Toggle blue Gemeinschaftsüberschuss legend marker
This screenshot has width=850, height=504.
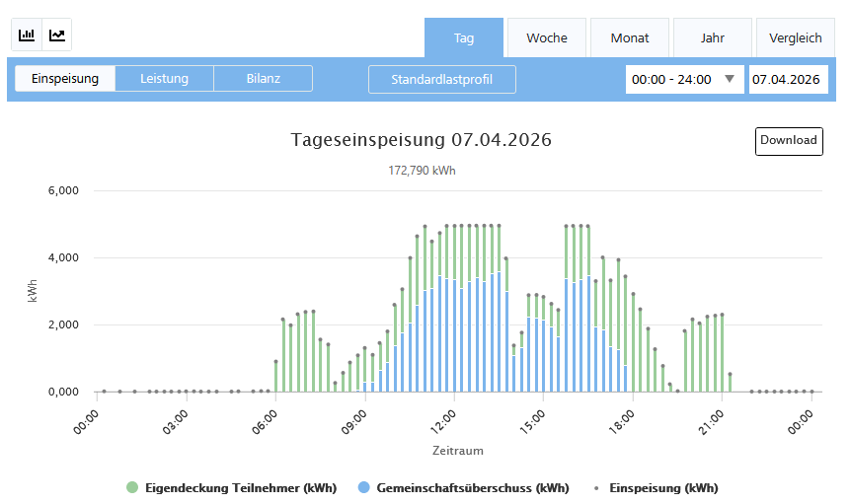pyautogui.click(x=364, y=487)
